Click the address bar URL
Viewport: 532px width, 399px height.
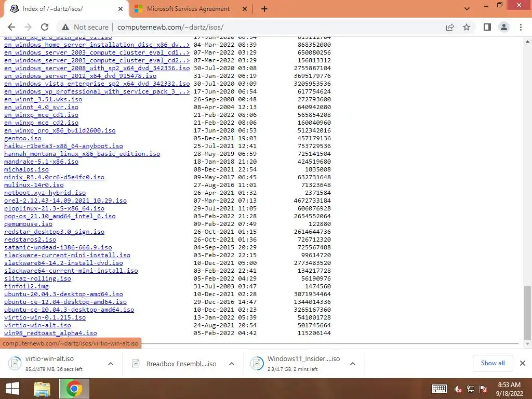pyautogui.click(x=170, y=27)
